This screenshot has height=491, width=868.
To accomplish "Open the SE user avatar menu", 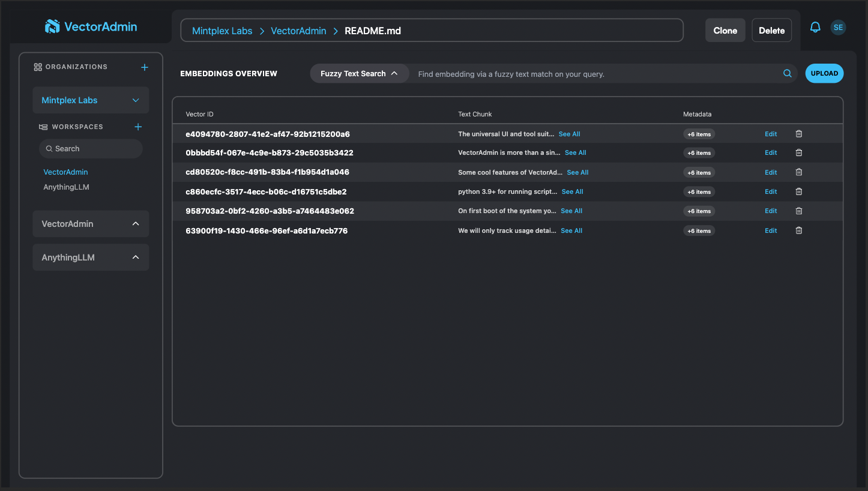I will (x=838, y=27).
